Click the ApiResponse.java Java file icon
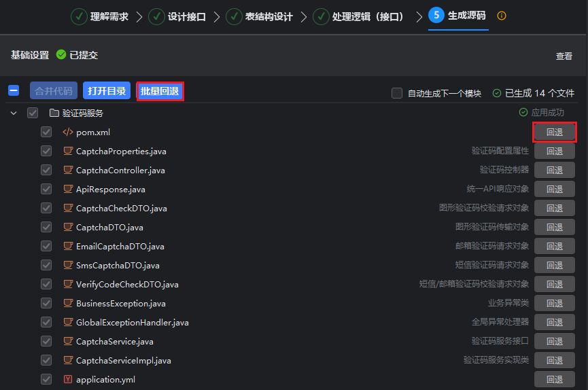 67,189
